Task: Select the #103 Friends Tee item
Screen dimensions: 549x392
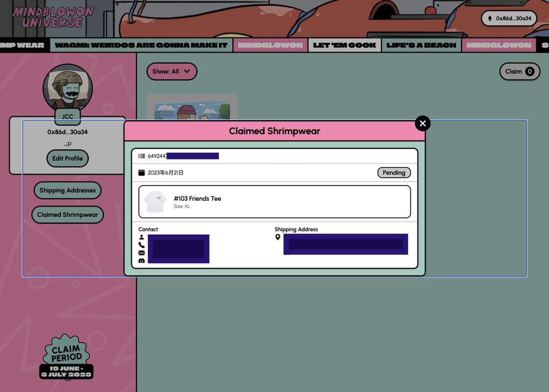Action: coord(274,202)
